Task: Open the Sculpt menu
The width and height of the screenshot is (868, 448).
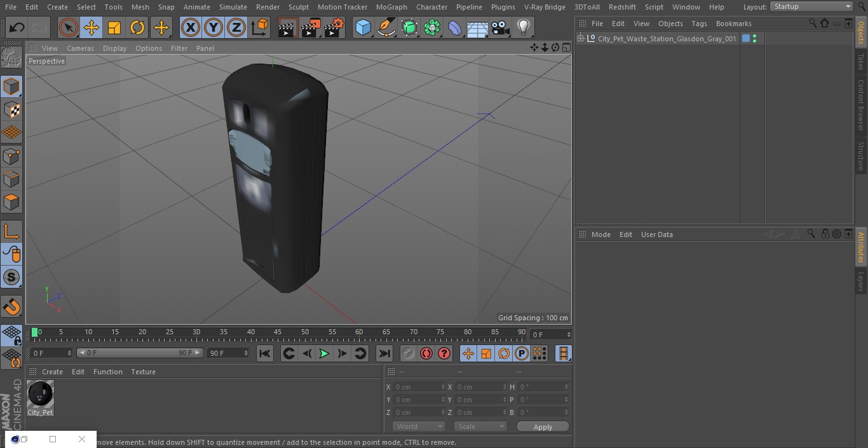Action: pyautogui.click(x=299, y=7)
